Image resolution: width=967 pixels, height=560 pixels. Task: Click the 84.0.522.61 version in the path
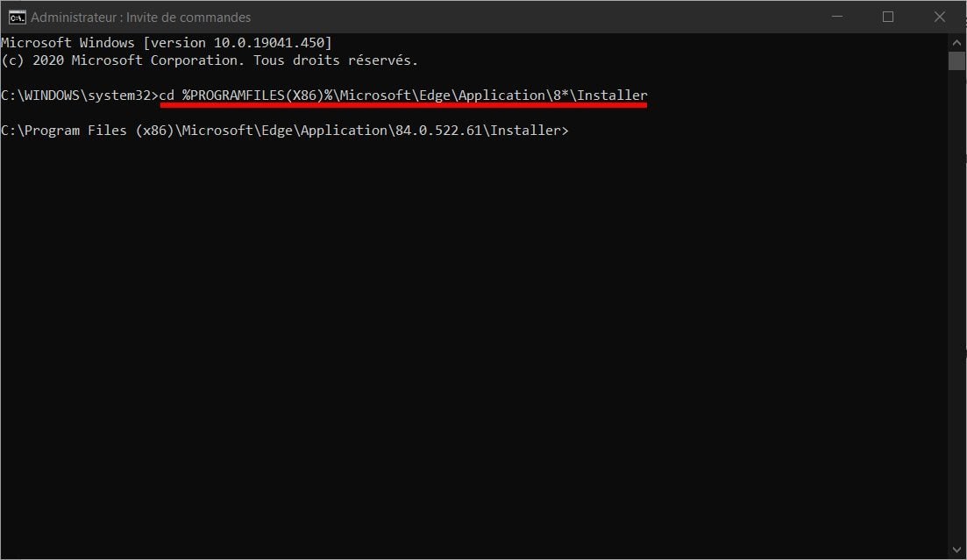point(438,130)
